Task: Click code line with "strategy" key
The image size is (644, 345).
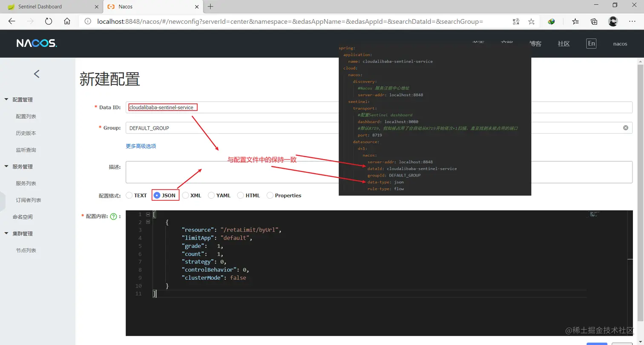Action: [204, 262]
